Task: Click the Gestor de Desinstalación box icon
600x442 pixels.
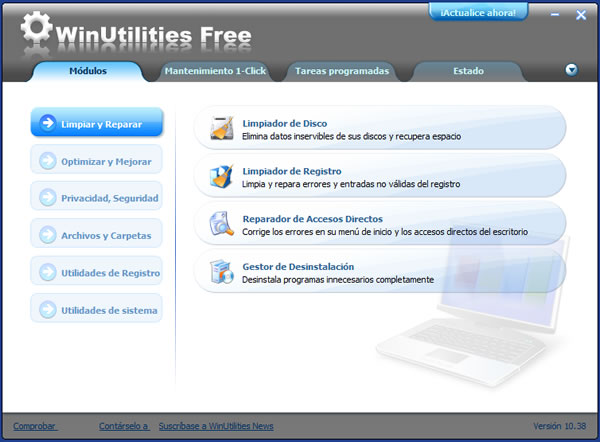Action: click(x=222, y=271)
